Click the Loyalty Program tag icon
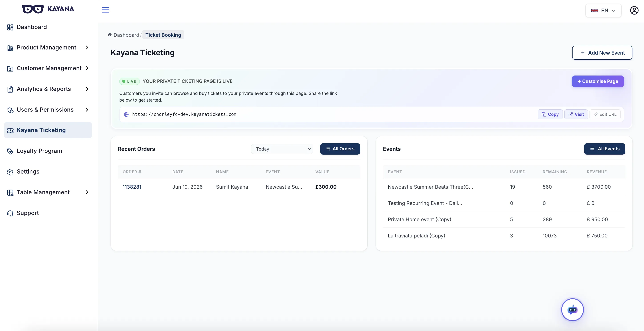The height and width of the screenshot is (331, 644). (x=10, y=151)
